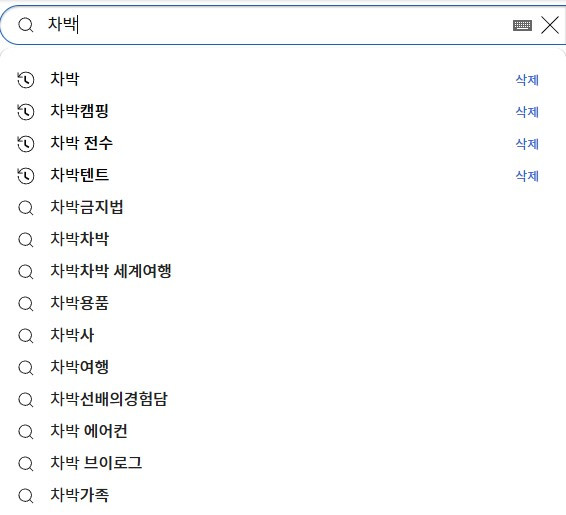Image resolution: width=566 pixels, height=515 pixels.
Task: Delete 차박캠핑 from history via 삭제
Action: pyautogui.click(x=527, y=112)
